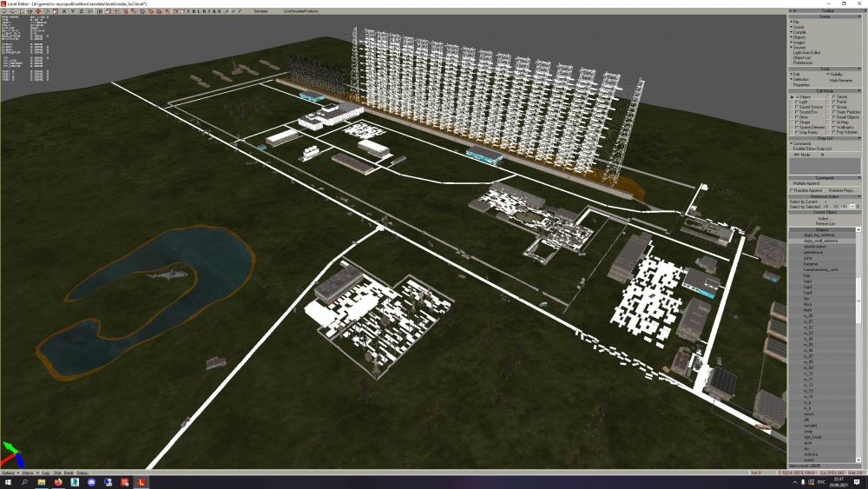Switch to Top view (T) button
The height and width of the screenshot is (489, 868).
[209, 11]
